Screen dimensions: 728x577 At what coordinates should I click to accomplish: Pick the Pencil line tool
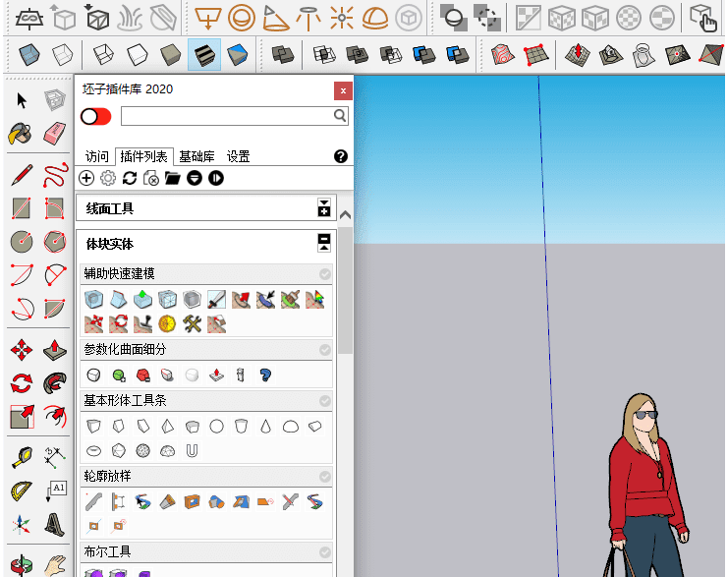tap(22, 176)
